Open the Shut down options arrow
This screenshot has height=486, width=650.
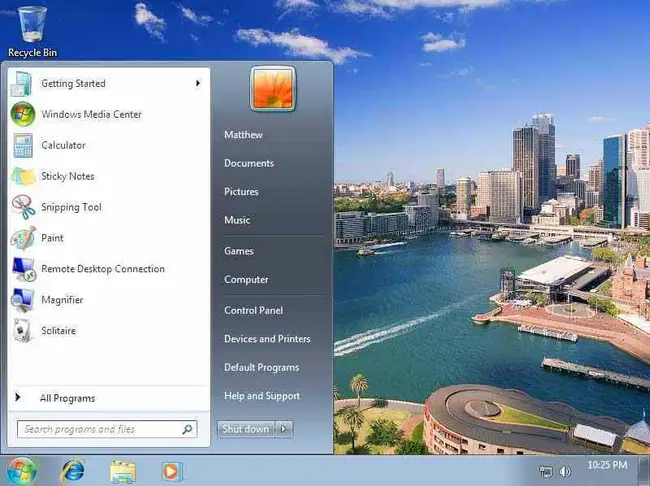(x=284, y=429)
